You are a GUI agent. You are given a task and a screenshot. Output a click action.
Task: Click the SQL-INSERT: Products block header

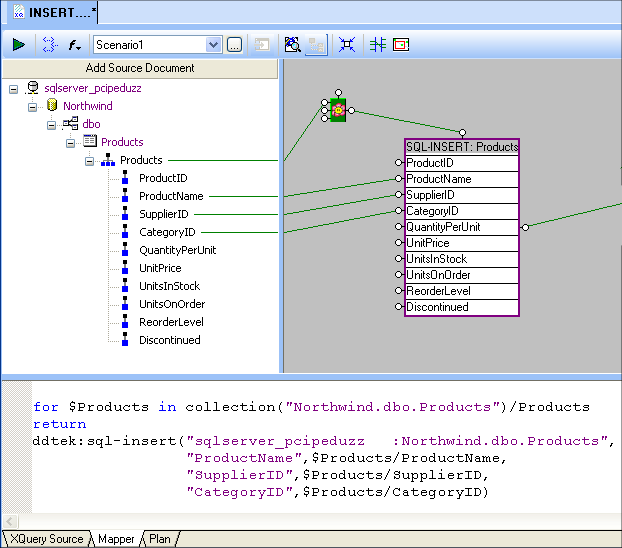462,147
